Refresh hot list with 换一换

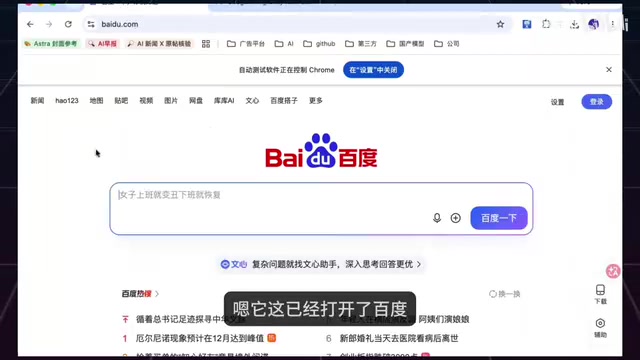point(504,294)
